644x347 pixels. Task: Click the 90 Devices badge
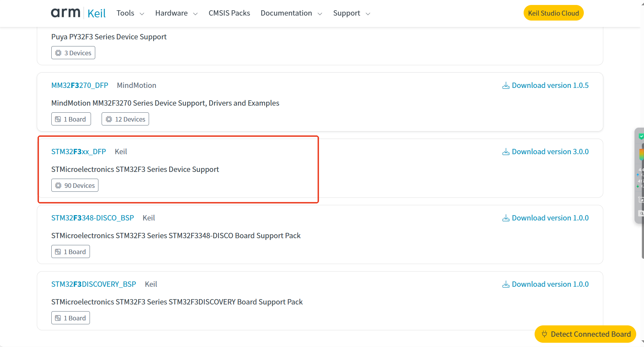pos(75,185)
